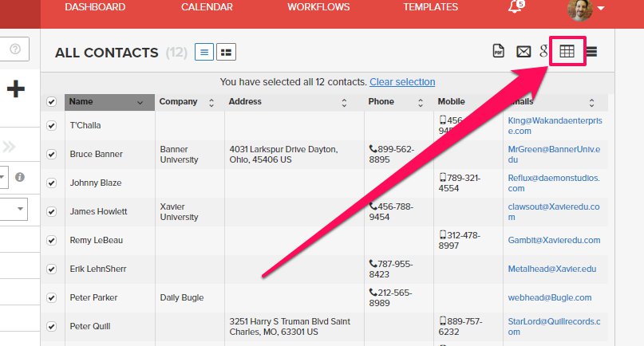Click the Google 'g' icon

pos(543,52)
